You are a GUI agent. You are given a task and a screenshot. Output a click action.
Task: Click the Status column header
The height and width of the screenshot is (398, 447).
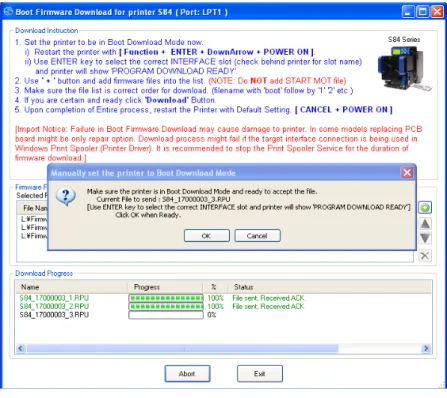coord(329,287)
